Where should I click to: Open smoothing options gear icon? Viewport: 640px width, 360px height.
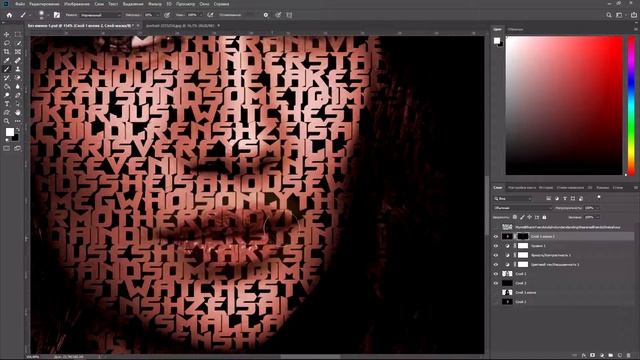266,15
